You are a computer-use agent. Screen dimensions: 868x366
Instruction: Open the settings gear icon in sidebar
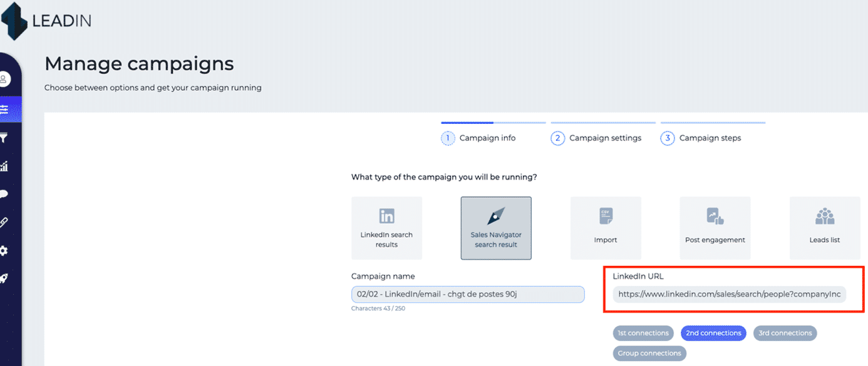pyautogui.click(x=4, y=250)
